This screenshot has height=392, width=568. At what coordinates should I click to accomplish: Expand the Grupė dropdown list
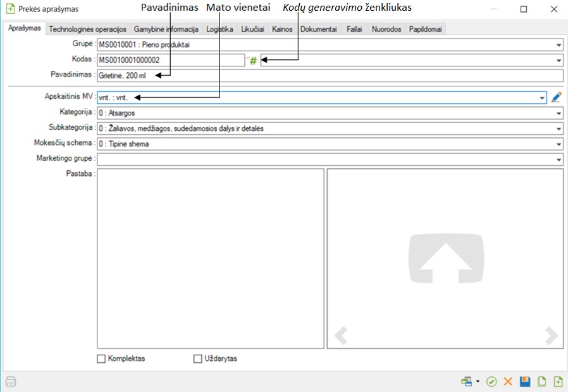[559, 46]
